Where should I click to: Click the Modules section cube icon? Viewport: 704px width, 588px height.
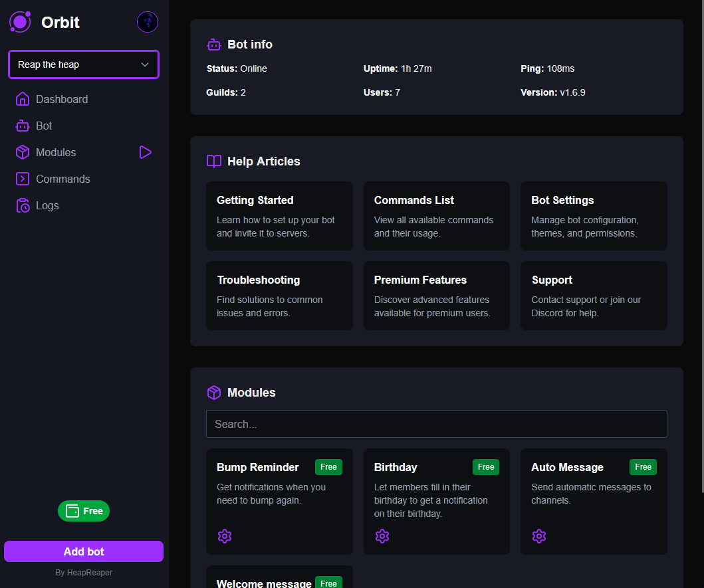point(213,393)
